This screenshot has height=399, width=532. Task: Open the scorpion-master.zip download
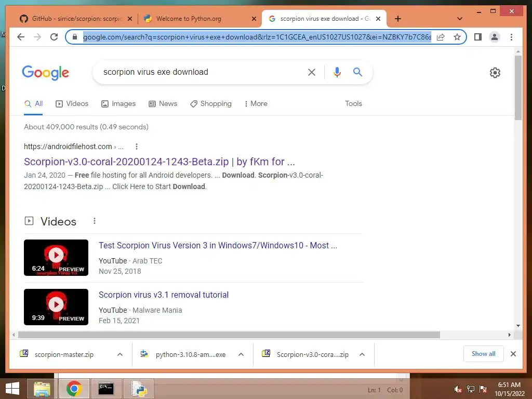tap(64, 354)
